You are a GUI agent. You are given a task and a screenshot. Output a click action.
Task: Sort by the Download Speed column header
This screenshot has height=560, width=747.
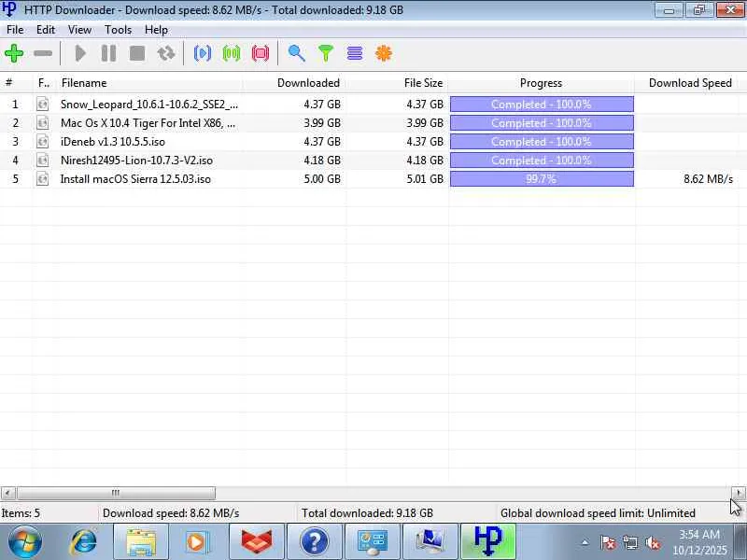click(687, 83)
